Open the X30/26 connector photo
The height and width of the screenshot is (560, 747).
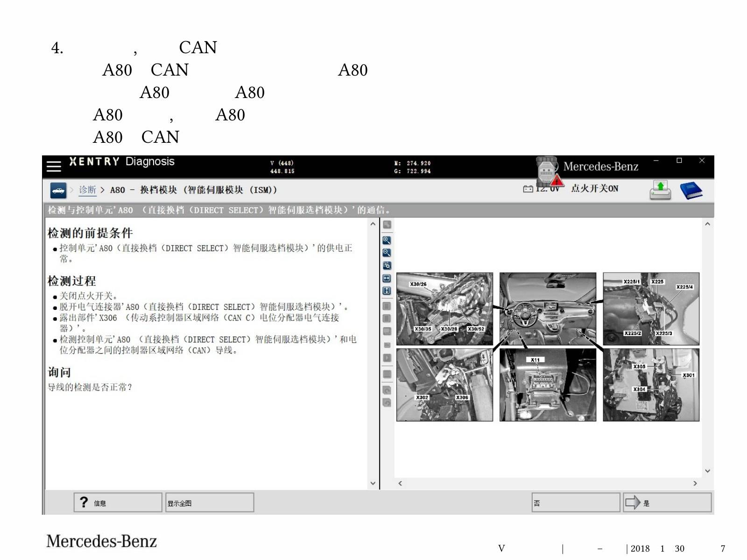point(444,309)
